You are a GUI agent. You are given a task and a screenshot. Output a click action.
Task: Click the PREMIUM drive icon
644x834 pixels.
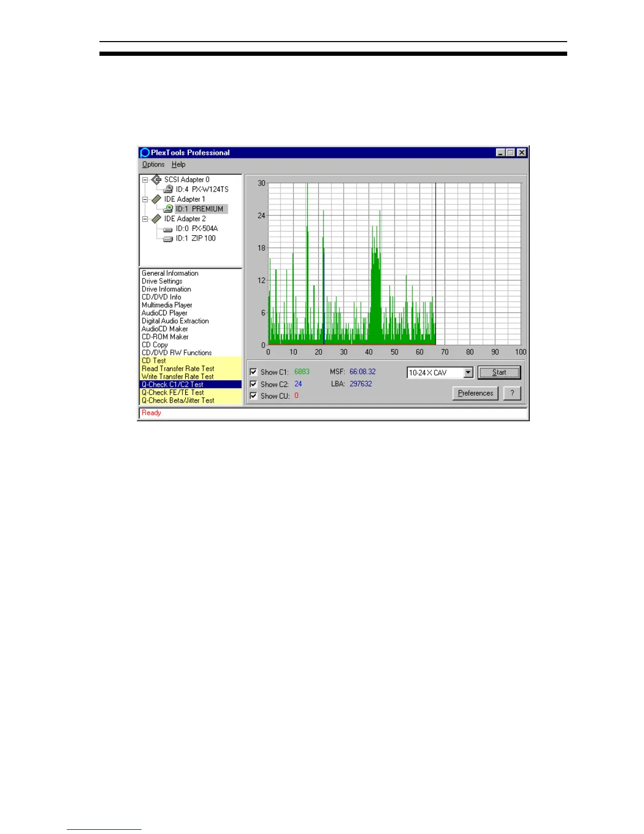(168, 208)
